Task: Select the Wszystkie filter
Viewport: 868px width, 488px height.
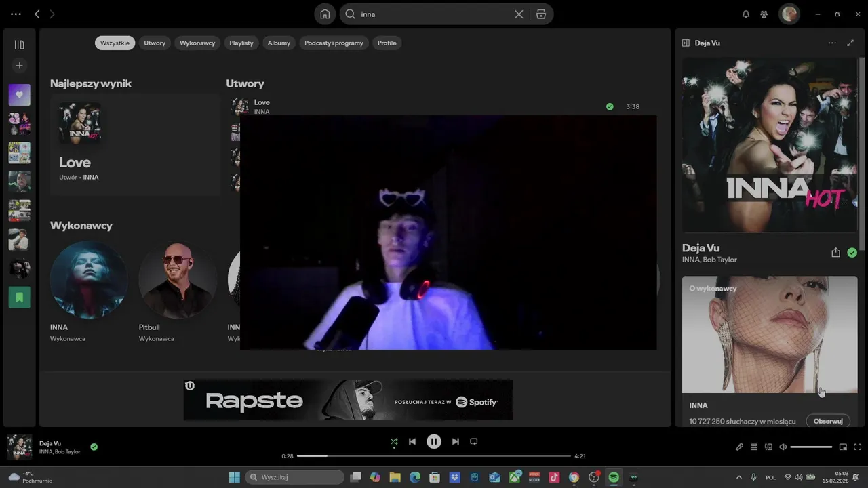Action: (115, 43)
